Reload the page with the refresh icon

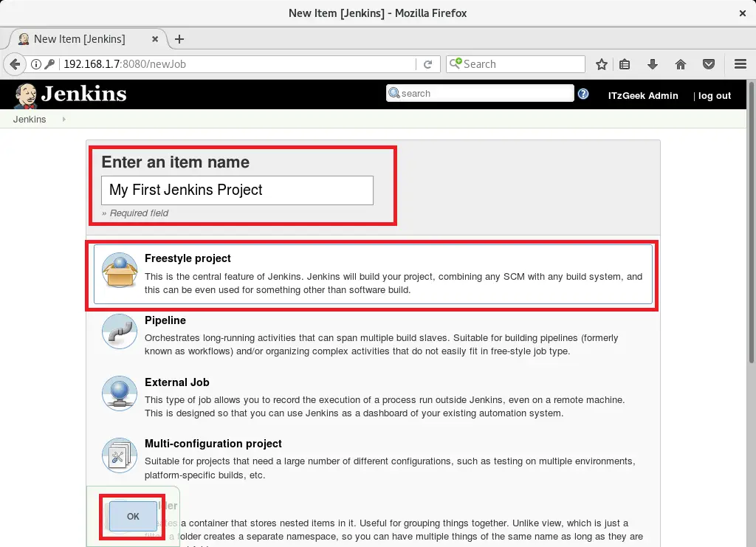(427, 64)
